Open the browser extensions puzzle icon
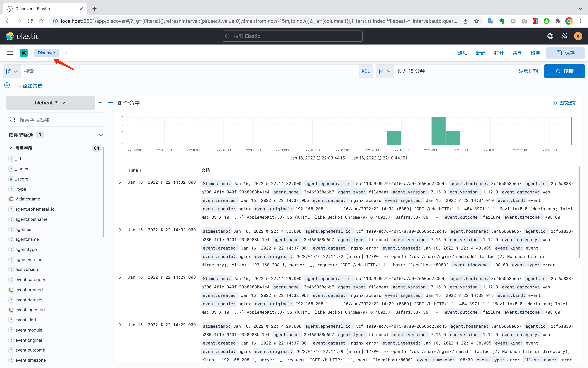The width and height of the screenshot is (588, 368). pyautogui.click(x=558, y=21)
